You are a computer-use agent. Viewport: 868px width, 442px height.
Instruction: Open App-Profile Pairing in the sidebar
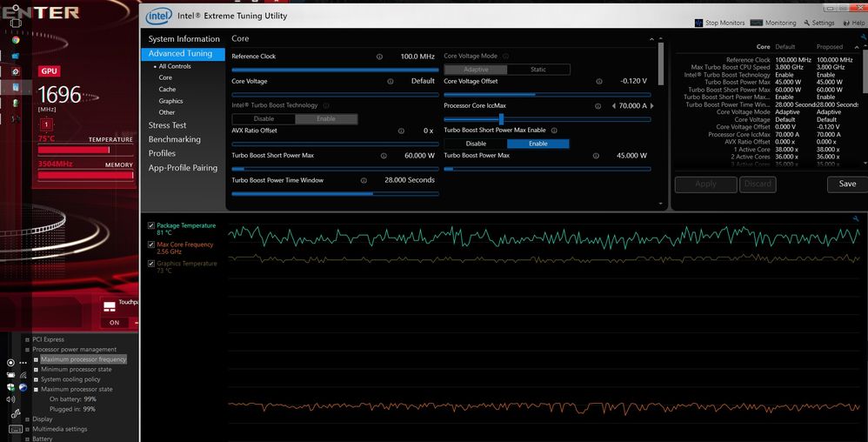point(183,168)
